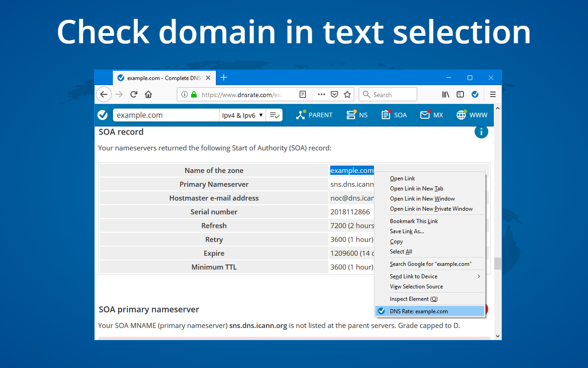
Task: Choose Inspect Element (Q)
Action: click(x=430, y=299)
